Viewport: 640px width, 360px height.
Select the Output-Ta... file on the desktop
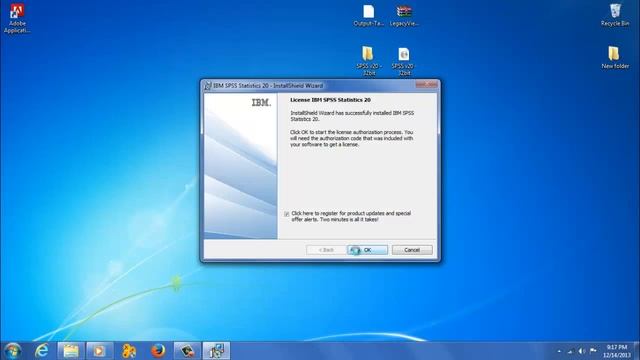pyautogui.click(x=368, y=16)
